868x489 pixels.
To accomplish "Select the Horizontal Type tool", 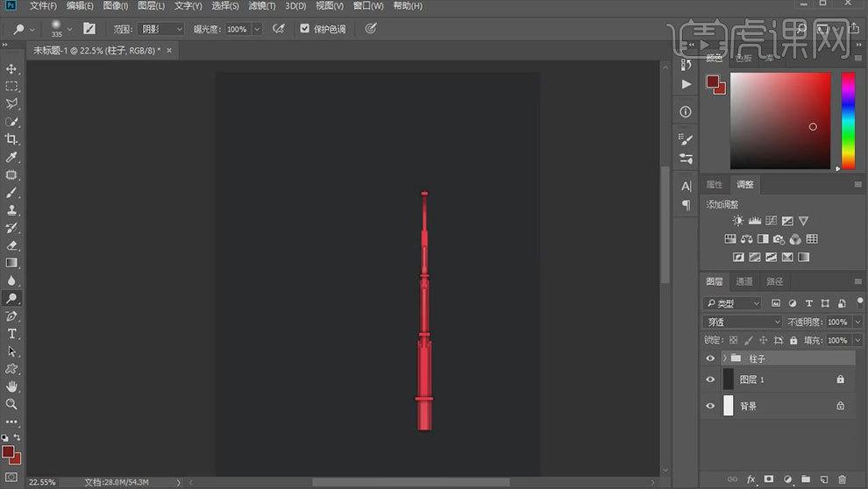I will point(11,334).
